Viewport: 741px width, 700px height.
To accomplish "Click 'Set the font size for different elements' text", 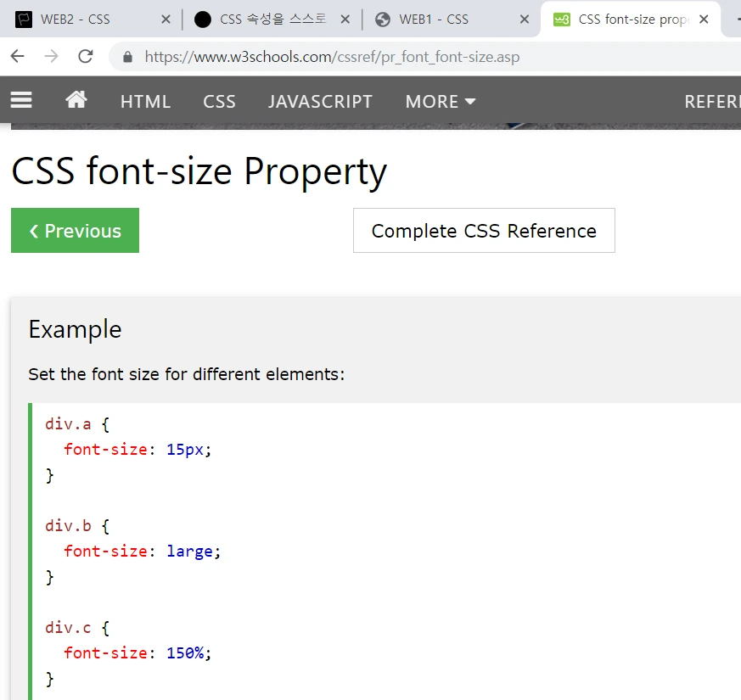I will click(x=186, y=374).
